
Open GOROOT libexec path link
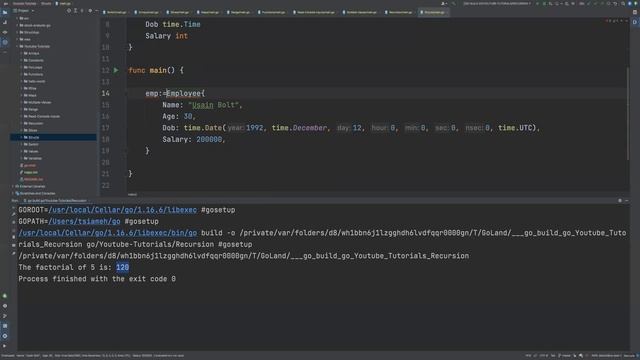pyautogui.click(x=122, y=210)
